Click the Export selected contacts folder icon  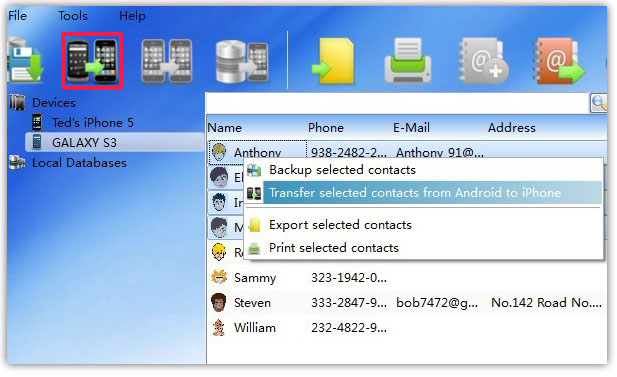[255, 225]
